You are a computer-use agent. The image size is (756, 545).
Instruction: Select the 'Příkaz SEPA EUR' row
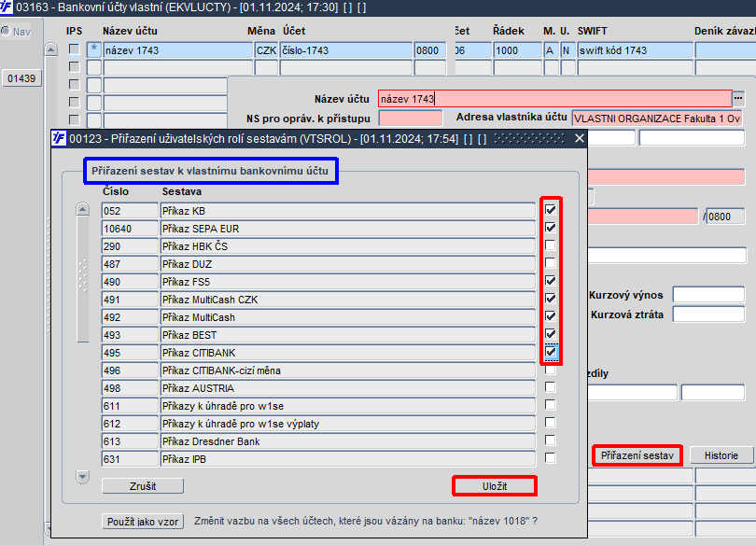click(347, 229)
